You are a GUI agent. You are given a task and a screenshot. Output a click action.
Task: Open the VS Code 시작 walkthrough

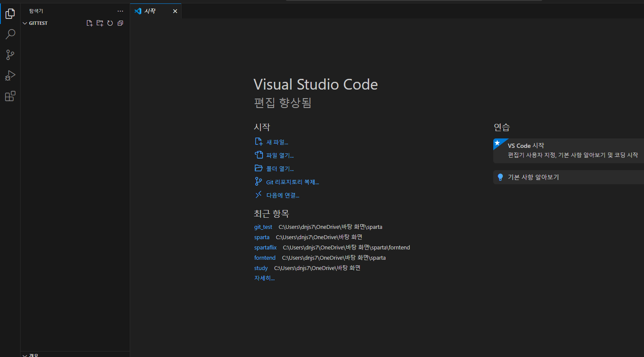(569, 151)
